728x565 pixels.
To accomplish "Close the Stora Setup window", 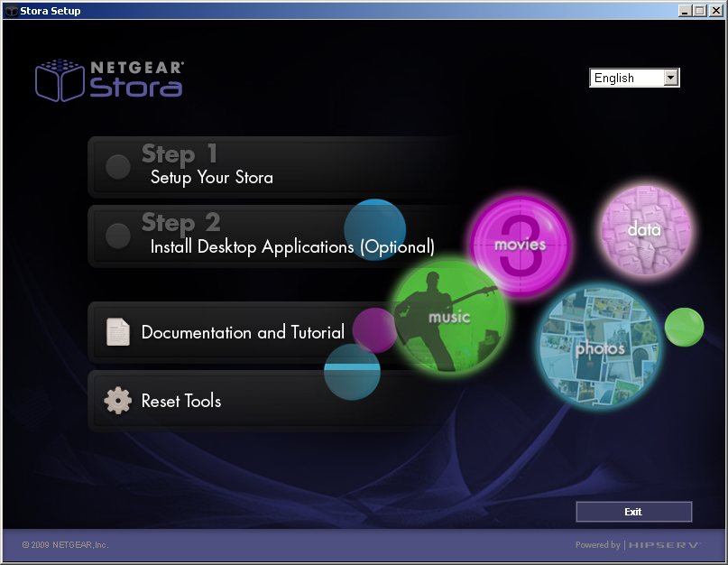I will point(716,11).
